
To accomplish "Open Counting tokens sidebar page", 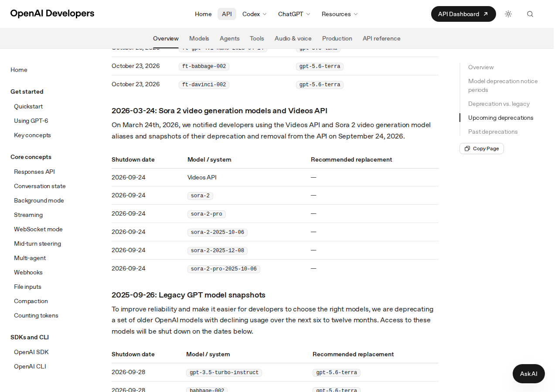I will [x=36, y=315].
